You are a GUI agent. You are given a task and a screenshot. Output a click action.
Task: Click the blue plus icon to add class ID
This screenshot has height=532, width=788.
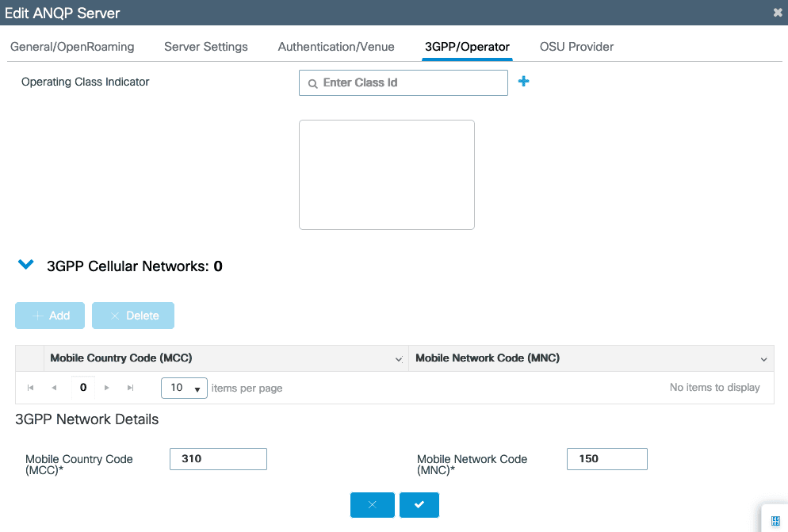(523, 82)
